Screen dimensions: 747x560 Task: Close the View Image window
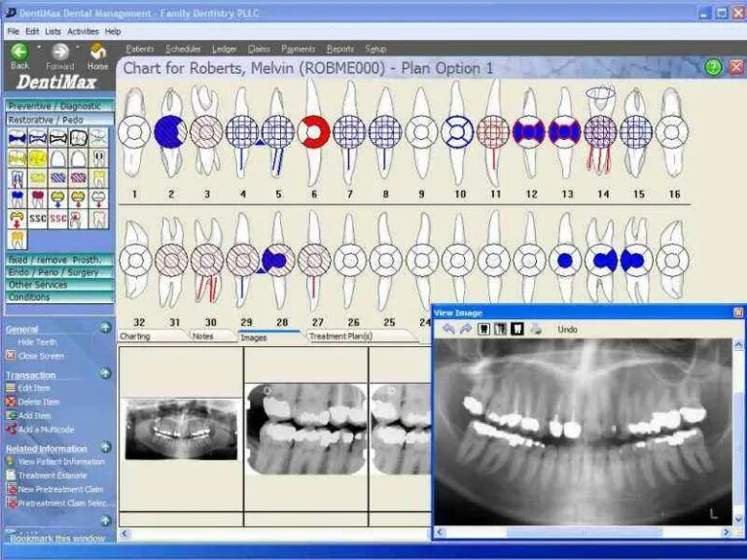point(738,312)
